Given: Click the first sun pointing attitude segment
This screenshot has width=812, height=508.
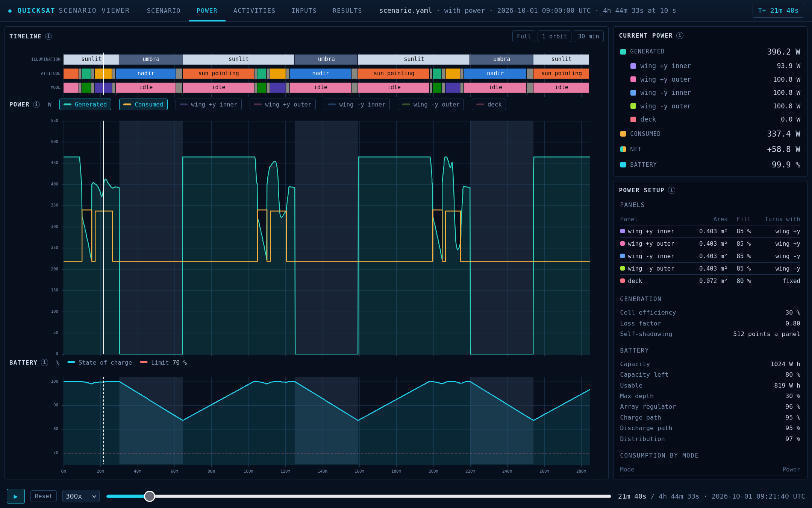Looking at the screenshot, I should coord(218,73).
